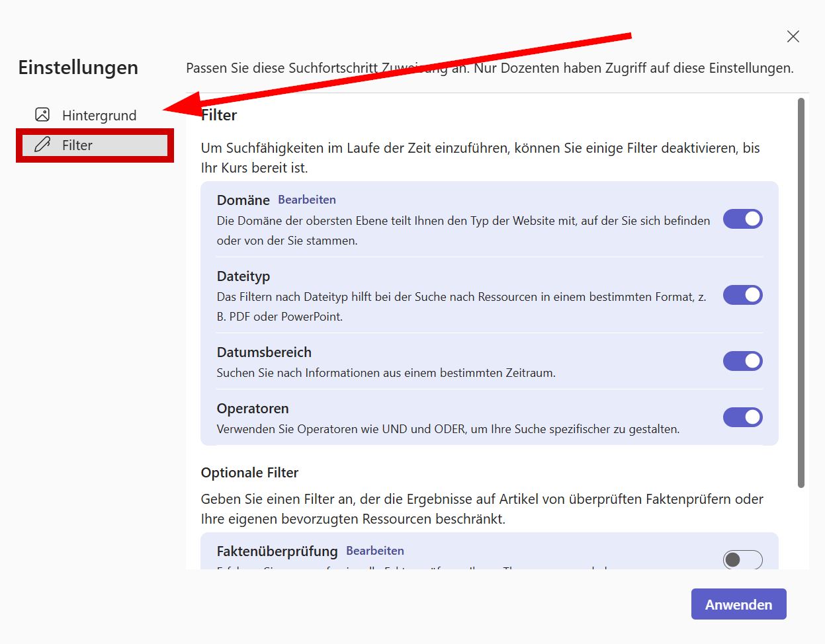Click the Einstellungen dialog title
Screen dimensions: 825x644
point(78,67)
